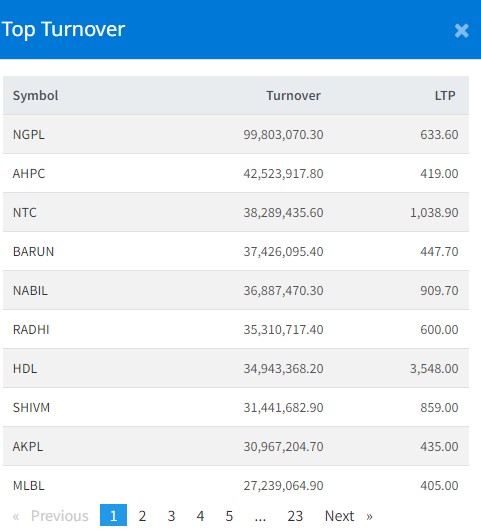Open page 4 in pagination
The height and width of the screenshot is (531, 481).
(x=200, y=516)
